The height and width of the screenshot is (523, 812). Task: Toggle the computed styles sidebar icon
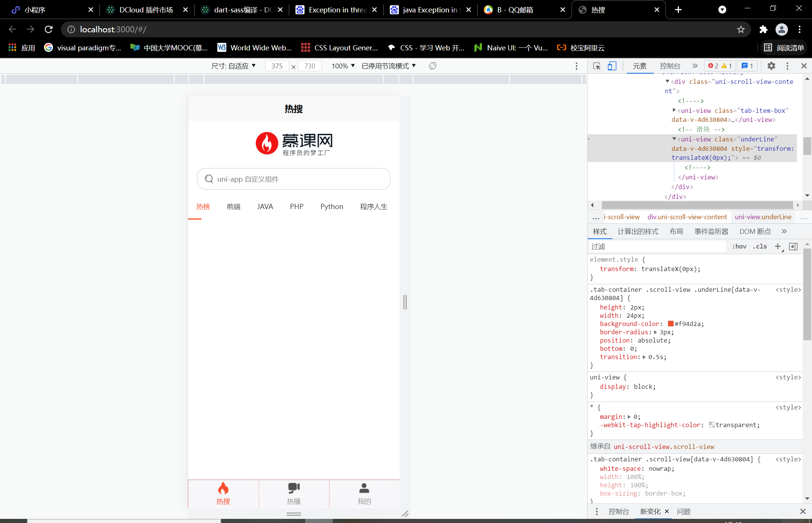(793, 247)
